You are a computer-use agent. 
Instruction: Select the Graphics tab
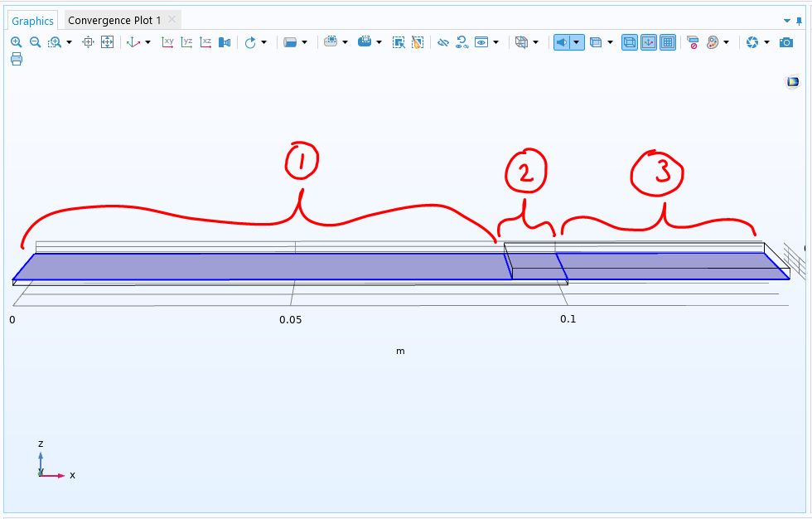pyautogui.click(x=33, y=21)
